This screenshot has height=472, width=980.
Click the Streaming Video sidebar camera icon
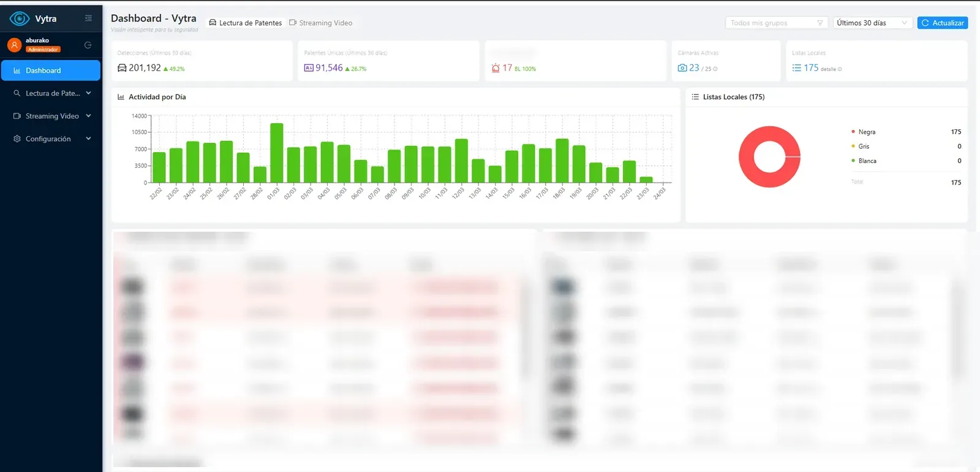(x=17, y=116)
